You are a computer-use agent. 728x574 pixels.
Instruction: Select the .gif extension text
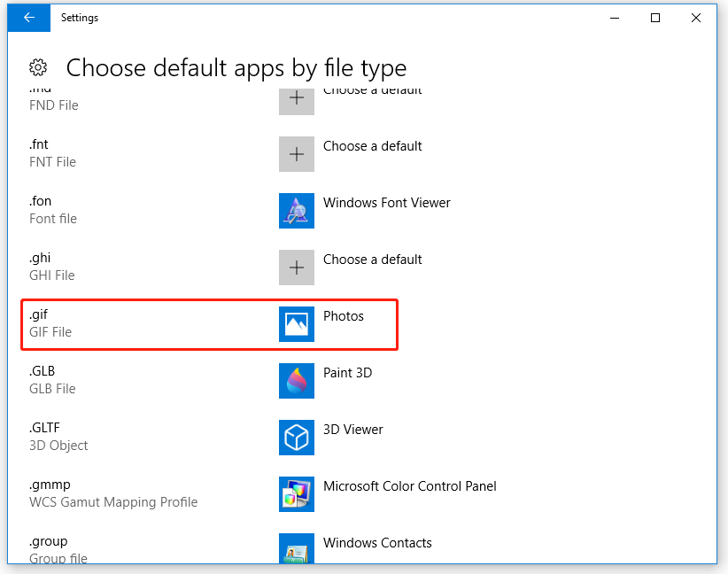pos(39,314)
